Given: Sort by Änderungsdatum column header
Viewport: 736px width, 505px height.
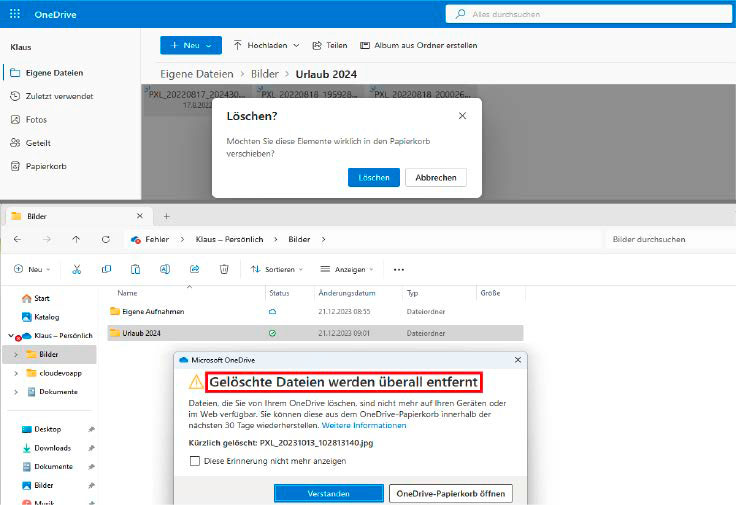Looking at the screenshot, I should pyautogui.click(x=347, y=293).
